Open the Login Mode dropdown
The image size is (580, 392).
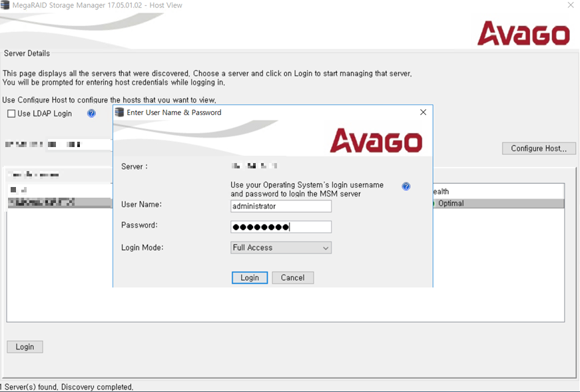(x=281, y=248)
